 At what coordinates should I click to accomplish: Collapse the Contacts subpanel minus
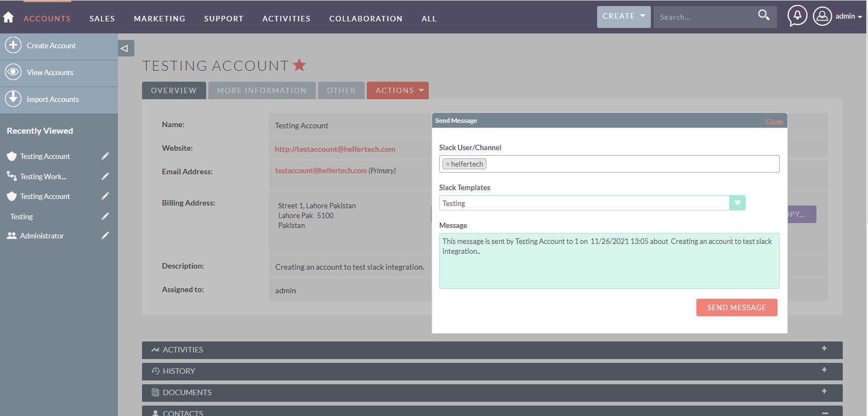point(825,413)
